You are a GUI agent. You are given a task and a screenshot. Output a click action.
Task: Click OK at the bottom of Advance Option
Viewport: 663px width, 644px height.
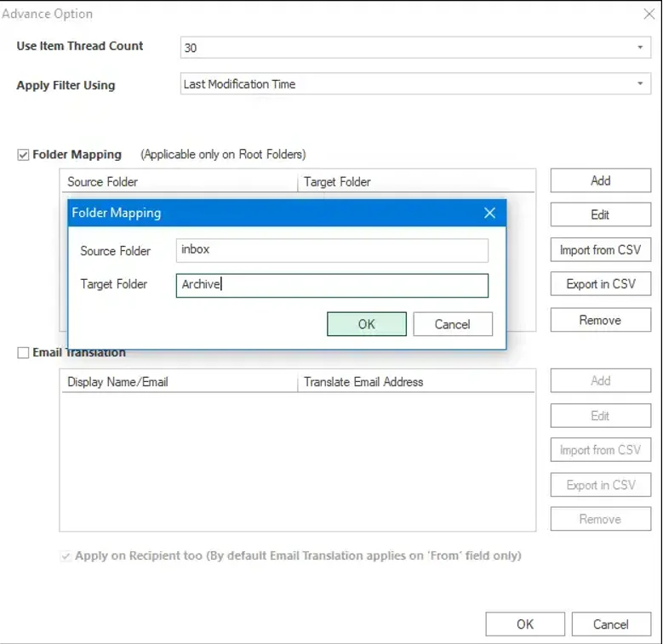[525, 624]
